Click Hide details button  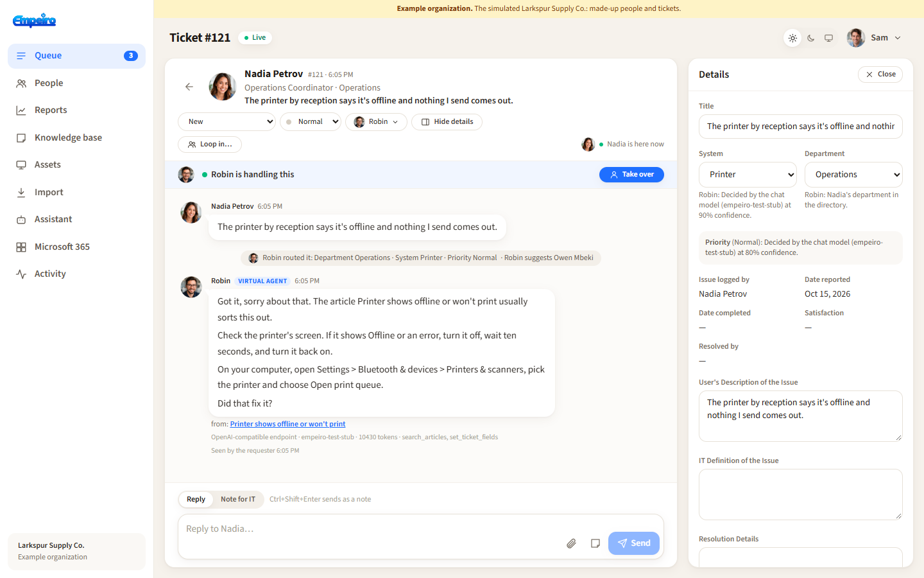click(447, 122)
